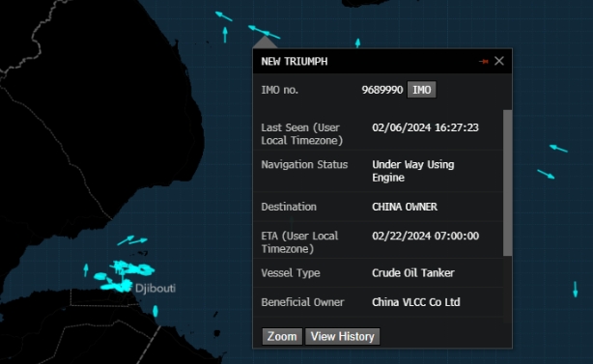Click the popup's vertical scrollbar thumb
593x364 pixels.
pos(508,182)
